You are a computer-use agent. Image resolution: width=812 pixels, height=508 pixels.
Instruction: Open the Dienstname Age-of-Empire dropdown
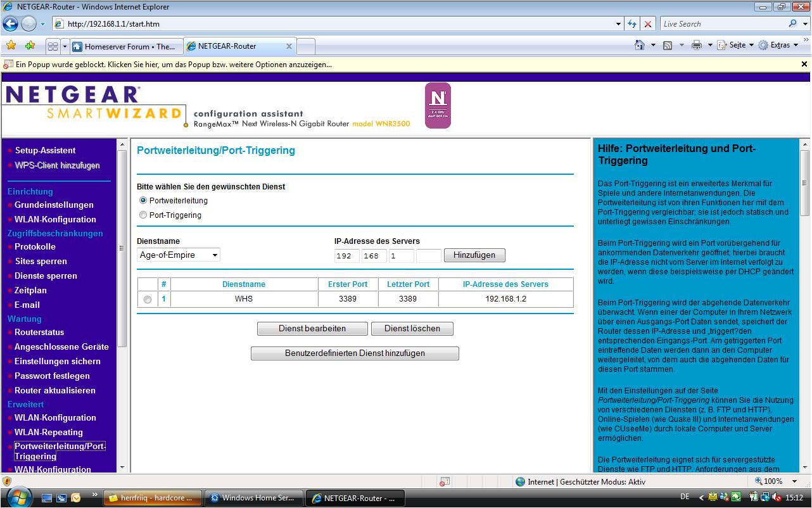coord(179,255)
